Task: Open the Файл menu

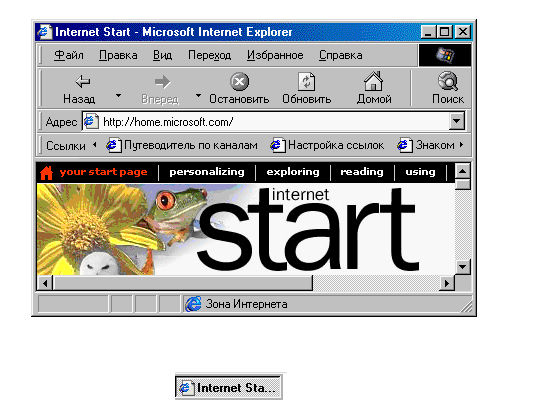Action: (69, 55)
